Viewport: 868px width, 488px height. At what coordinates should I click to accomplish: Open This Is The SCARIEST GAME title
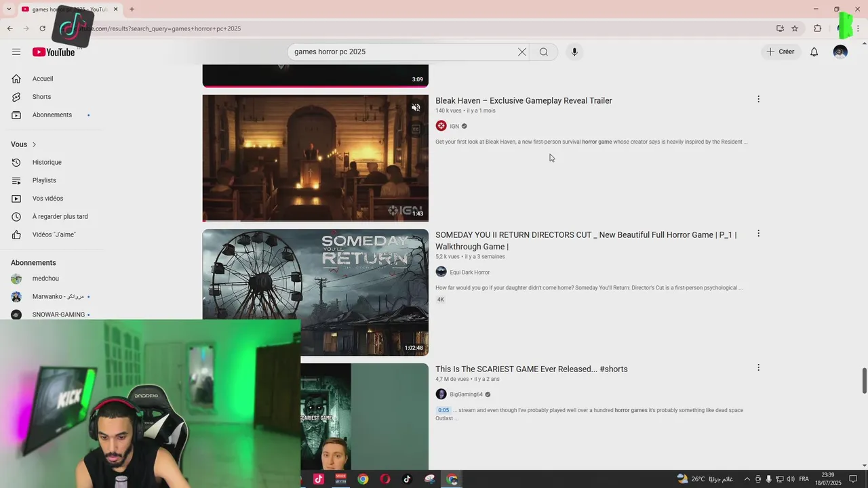coord(532,369)
